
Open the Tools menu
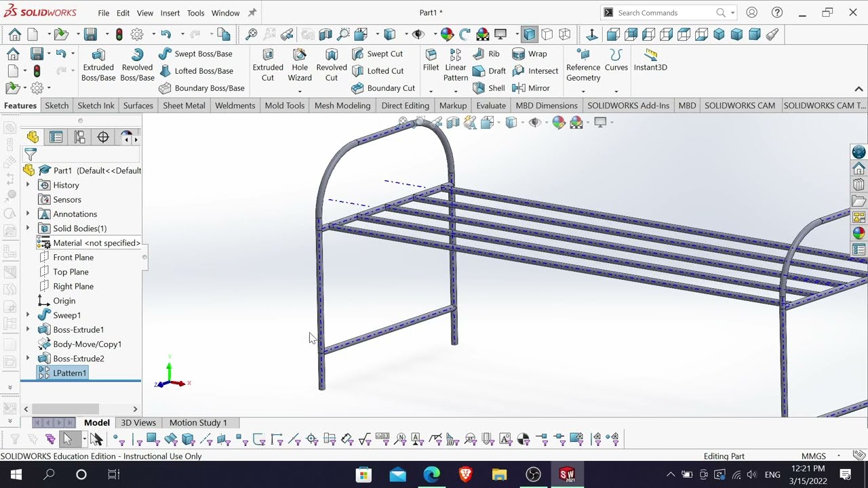195,13
